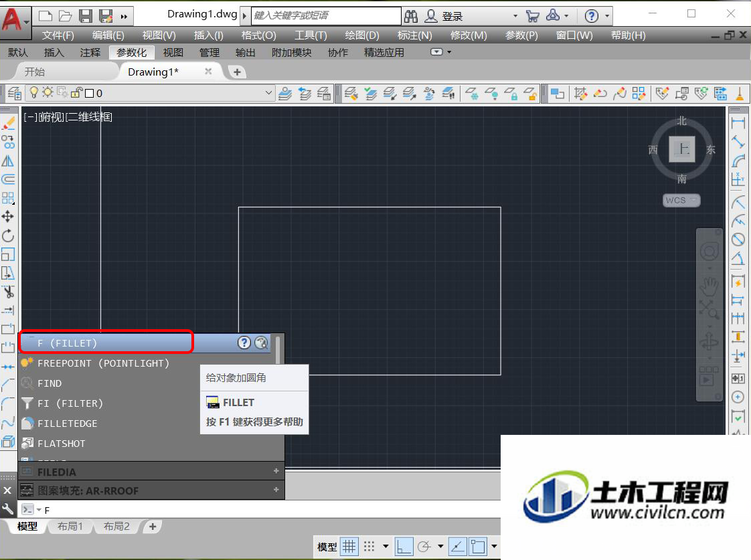The height and width of the screenshot is (560, 751).
Task: Click the layer 0 color swatch
Action: point(89,94)
